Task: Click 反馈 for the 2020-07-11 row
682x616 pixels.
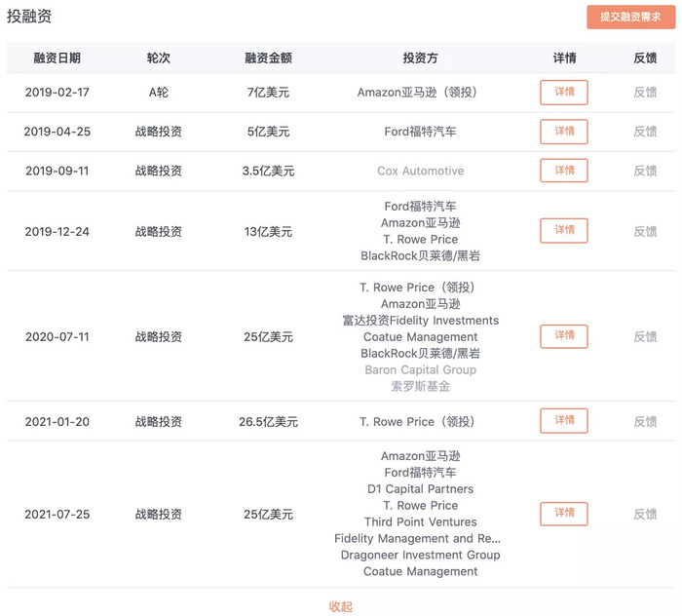Action: 645,336
